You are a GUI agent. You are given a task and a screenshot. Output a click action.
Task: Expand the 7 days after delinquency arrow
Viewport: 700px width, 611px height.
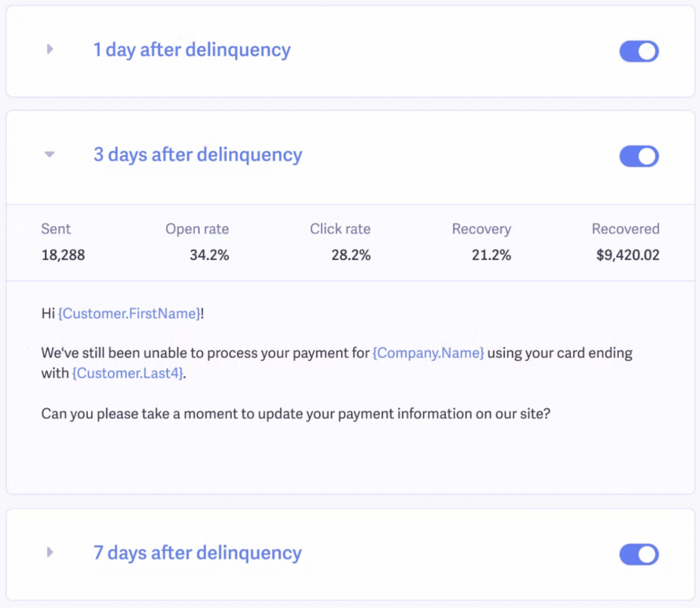click(x=50, y=552)
